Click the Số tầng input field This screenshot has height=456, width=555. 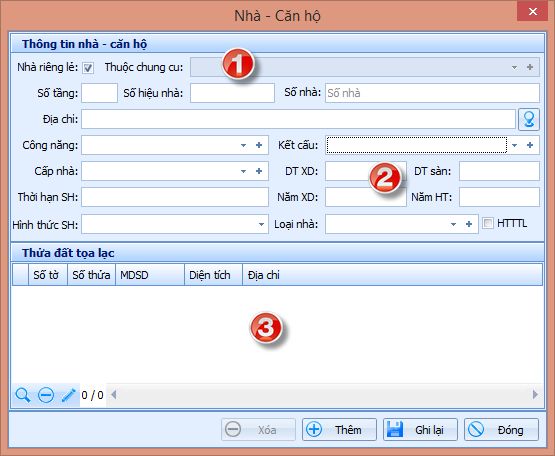click(99, 93)
